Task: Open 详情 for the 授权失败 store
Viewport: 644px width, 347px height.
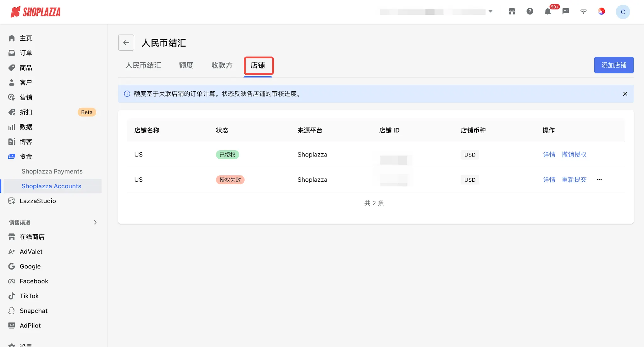Action: click(x=549, y=180)
